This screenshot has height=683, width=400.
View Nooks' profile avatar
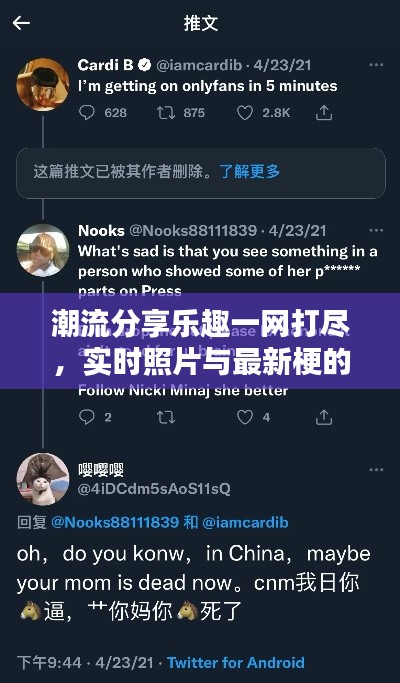pyautogui.click(x=43, y=250)
